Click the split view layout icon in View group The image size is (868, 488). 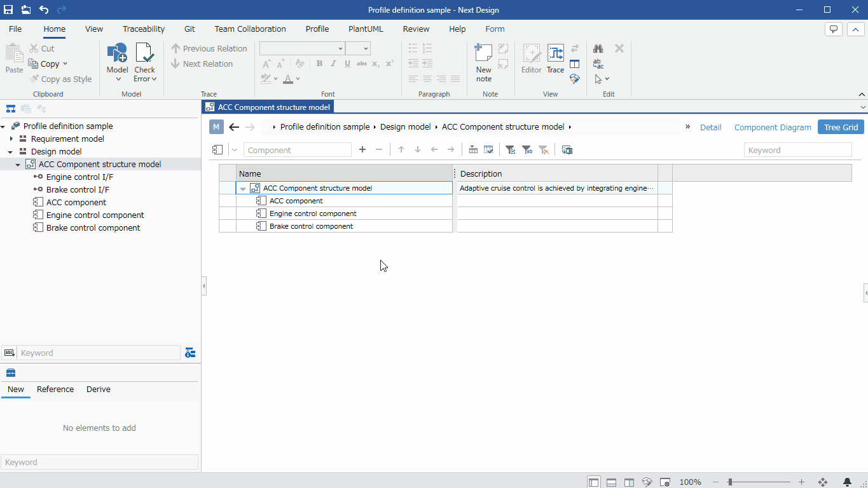click(574, 64)
